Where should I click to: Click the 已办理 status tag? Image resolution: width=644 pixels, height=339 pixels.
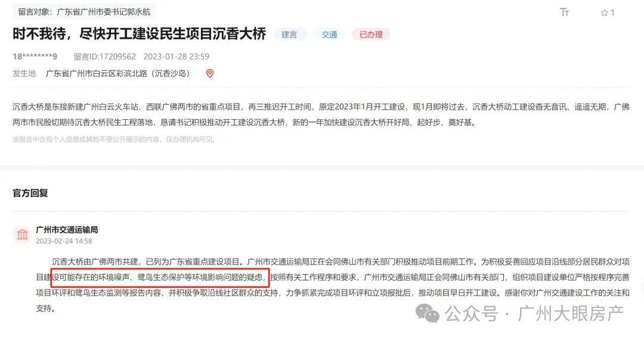tap(371, 35)
